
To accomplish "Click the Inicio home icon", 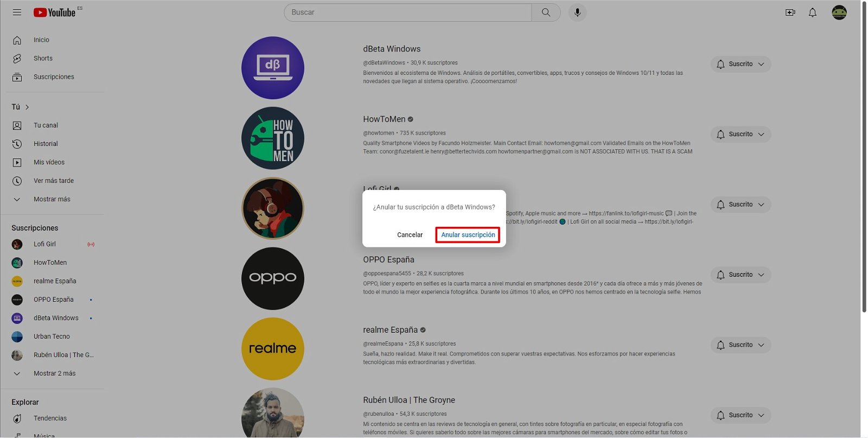I will tap(17, 40).
